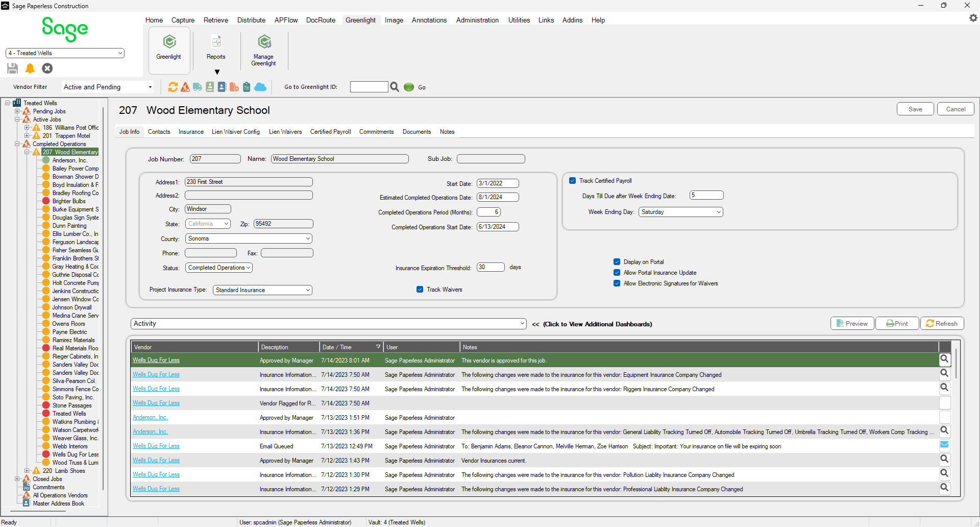Click the Save button
Viewport: 980px width, 527px height.
[x=915, y=109]
